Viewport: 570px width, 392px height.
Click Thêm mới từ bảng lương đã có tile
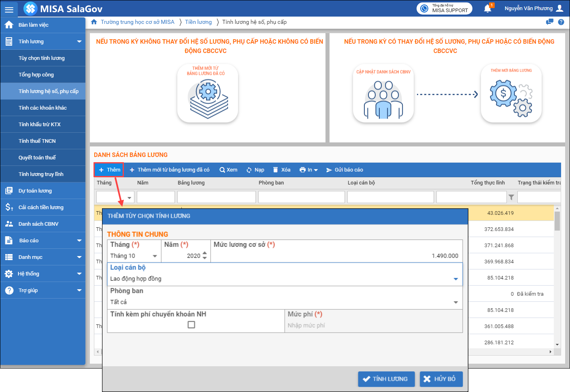(208, 93)
